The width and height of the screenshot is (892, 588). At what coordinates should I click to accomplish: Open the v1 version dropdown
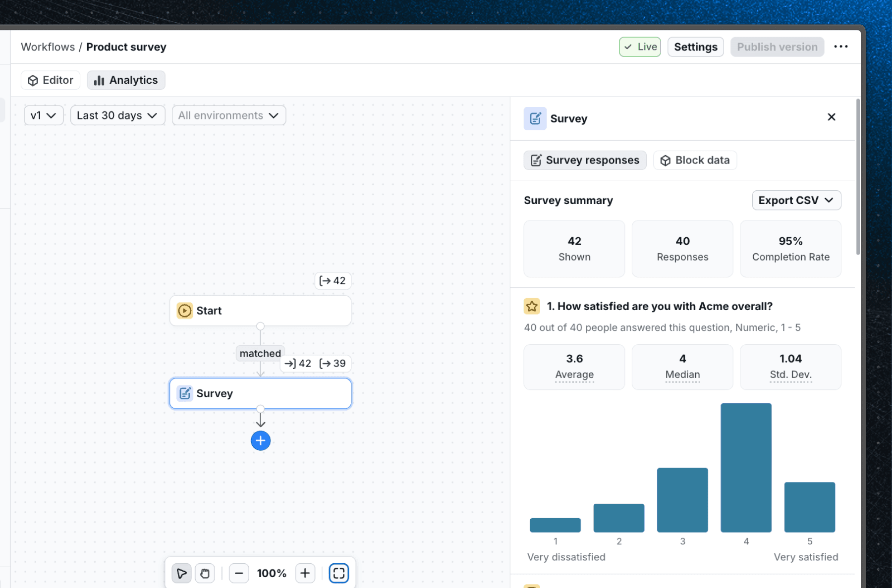43,115
